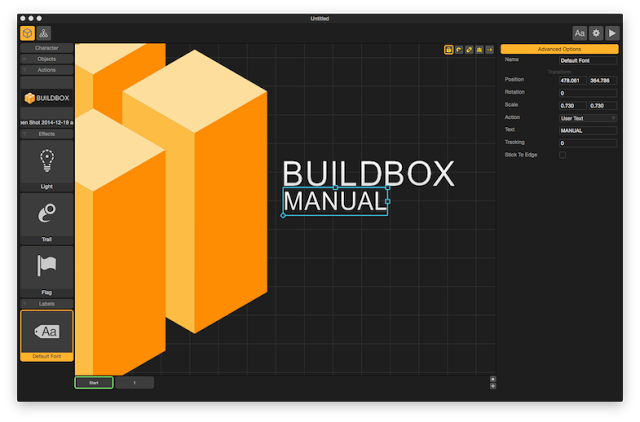Click the Rotation value field

(x=588, y=93)
